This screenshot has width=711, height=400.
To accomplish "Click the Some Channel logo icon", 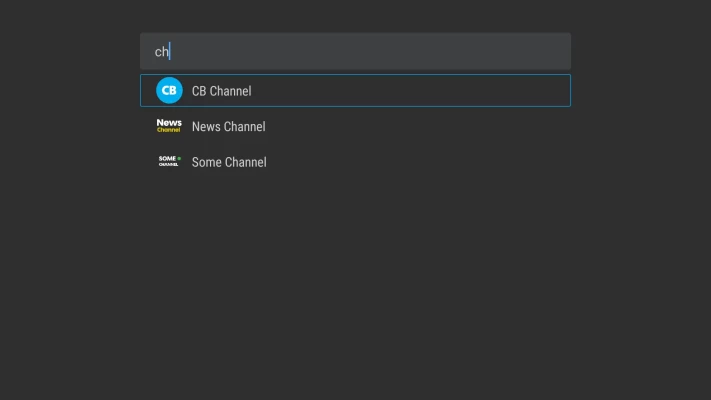I will (170, 161).
